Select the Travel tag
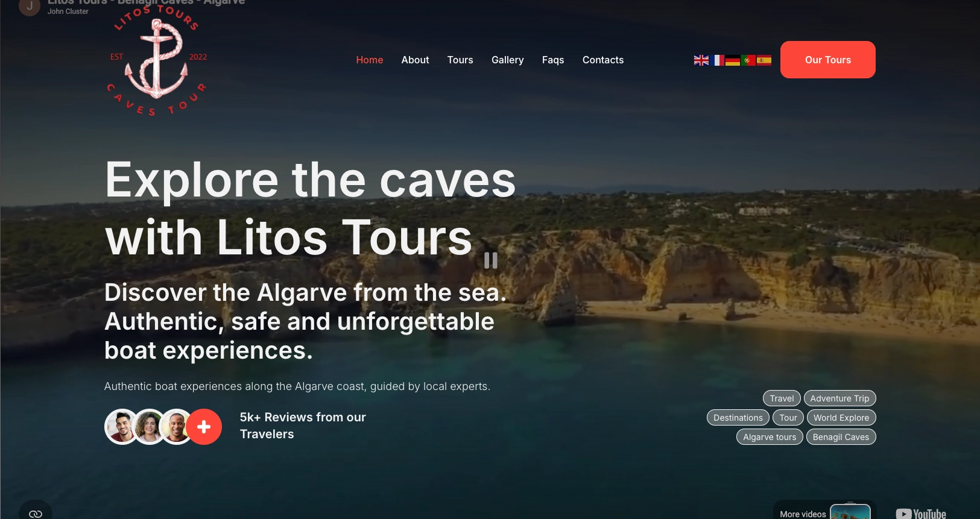The width and height of the screenshot is (980, 519). click(x=782, y=398)
